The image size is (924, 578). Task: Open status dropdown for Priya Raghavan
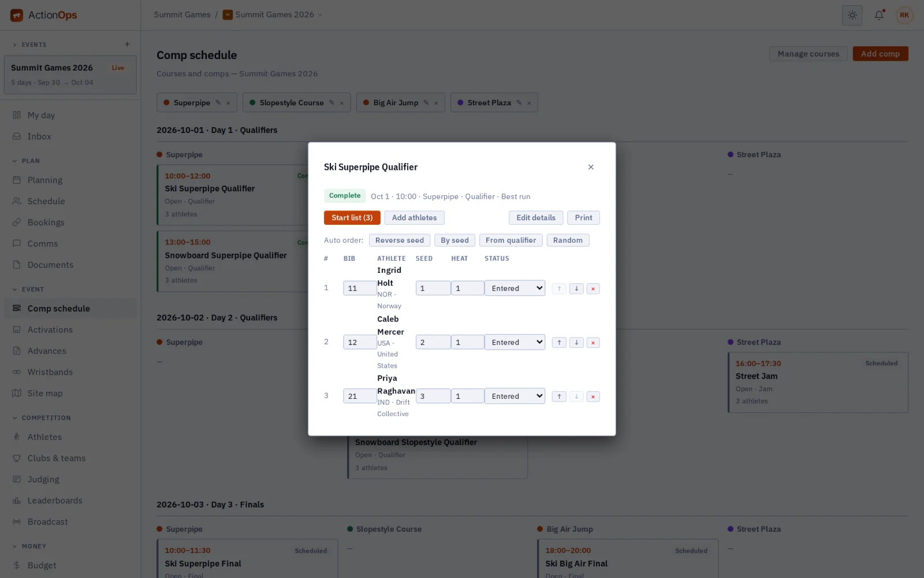pos(515,396)
